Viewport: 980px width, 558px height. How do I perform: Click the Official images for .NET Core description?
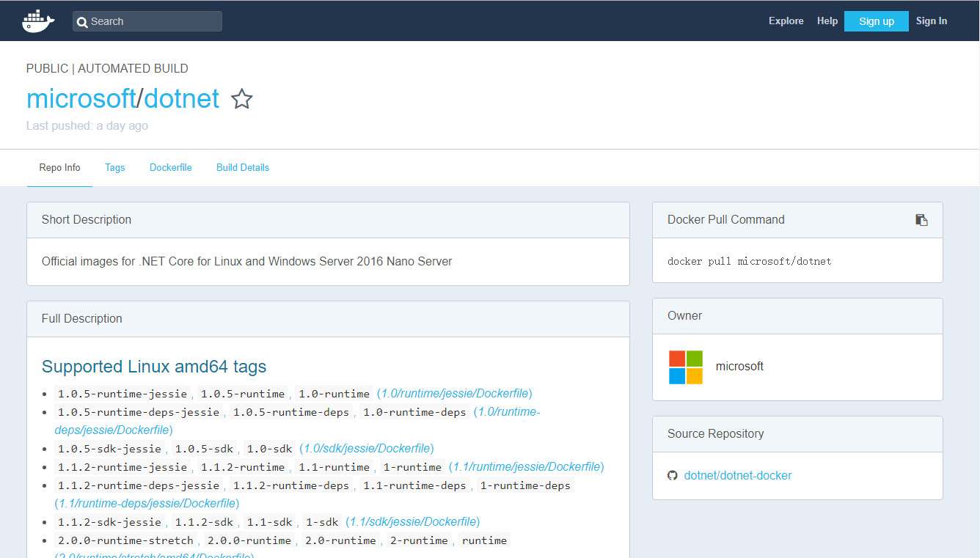[x=247, y=262]
